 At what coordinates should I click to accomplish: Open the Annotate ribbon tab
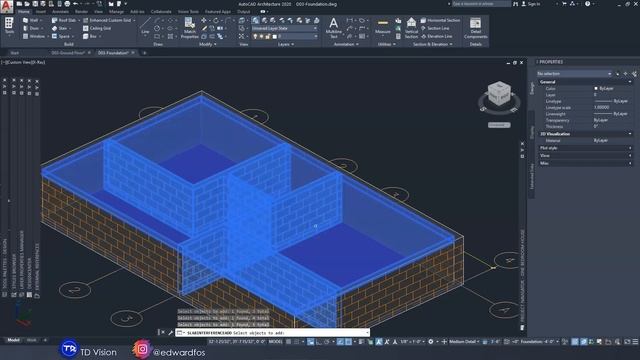tap(60, 12)
